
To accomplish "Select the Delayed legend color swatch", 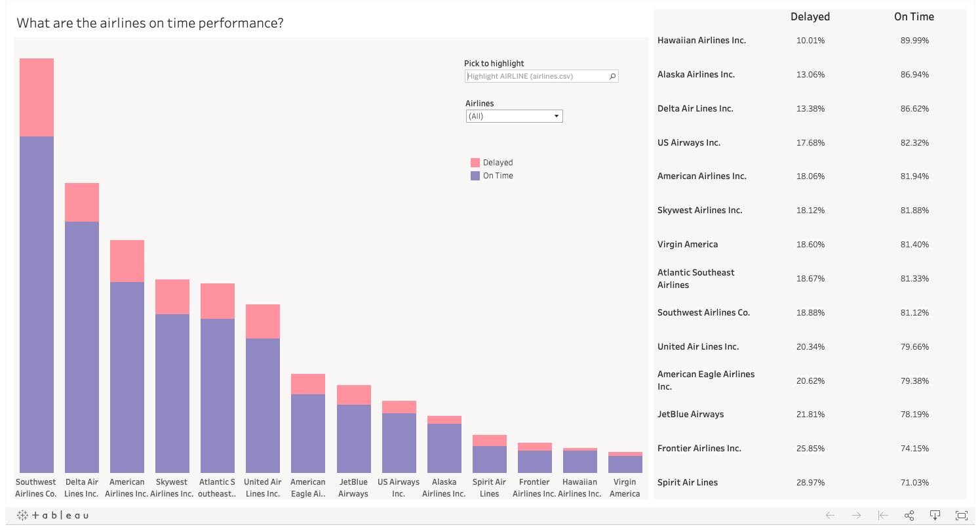I will (475, 163).
